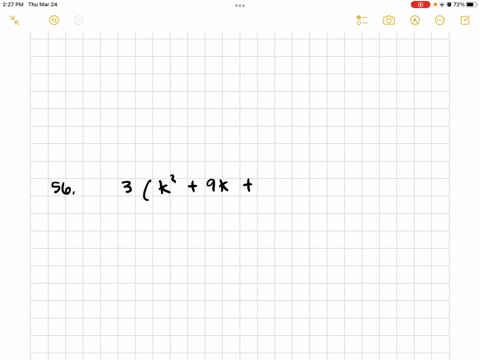This screenshot has width=480, height=360.
Task: Tap the handwritten 9k term
Action: pos(217,185)
